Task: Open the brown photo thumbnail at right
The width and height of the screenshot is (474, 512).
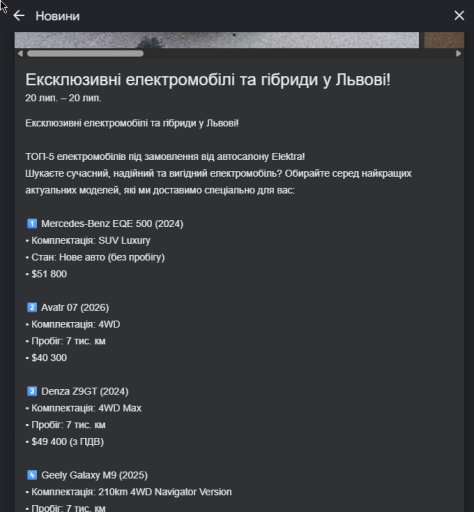Action: (x=444, y=40)
